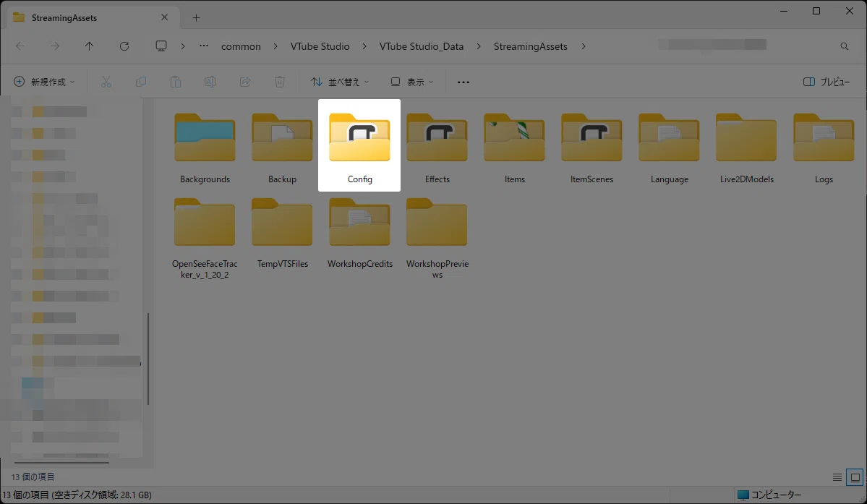Select the StreamingAssets tab

[x=93, y=17]
